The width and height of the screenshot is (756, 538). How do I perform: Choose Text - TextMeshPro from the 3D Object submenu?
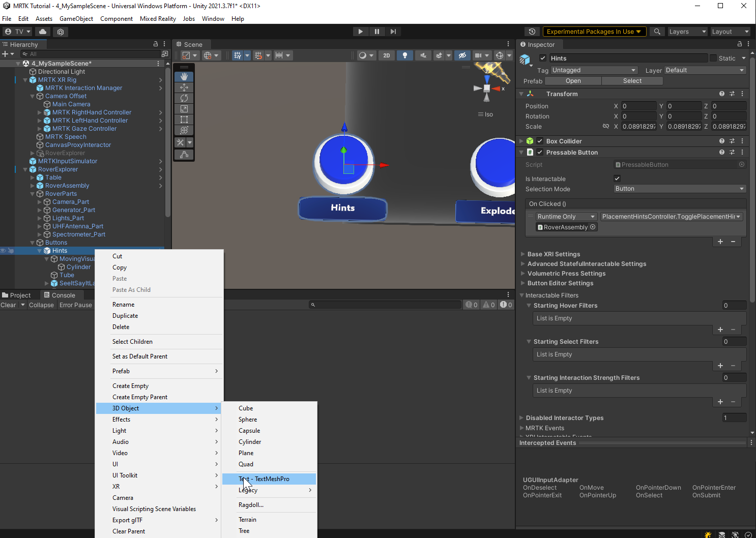pyautogui.click(x=264, y=479)
